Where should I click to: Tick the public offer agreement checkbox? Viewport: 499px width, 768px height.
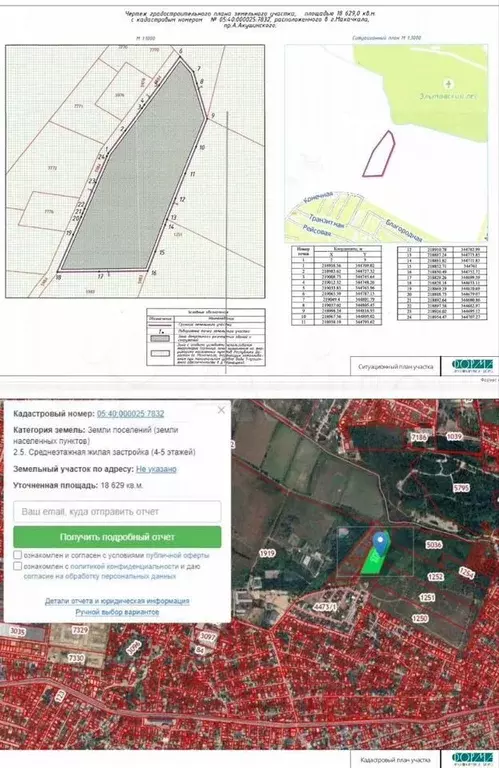(18, 555)
